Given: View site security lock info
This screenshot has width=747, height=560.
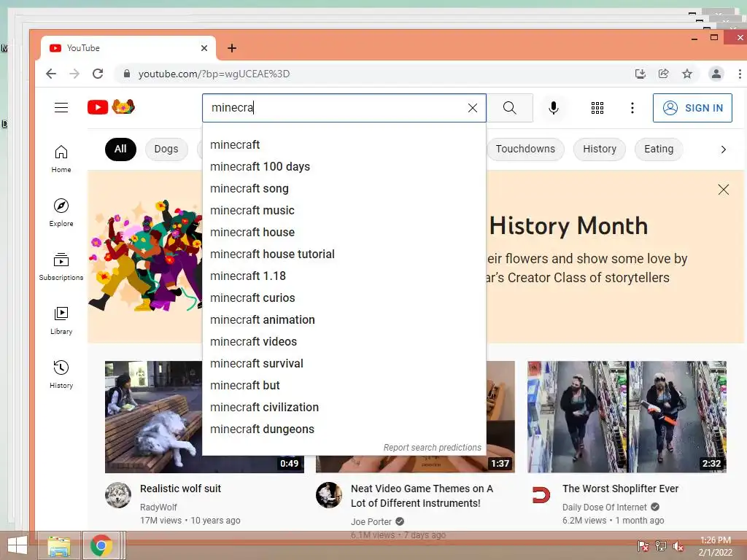Looking at the screenshot, I should click(x=126, y=74).
